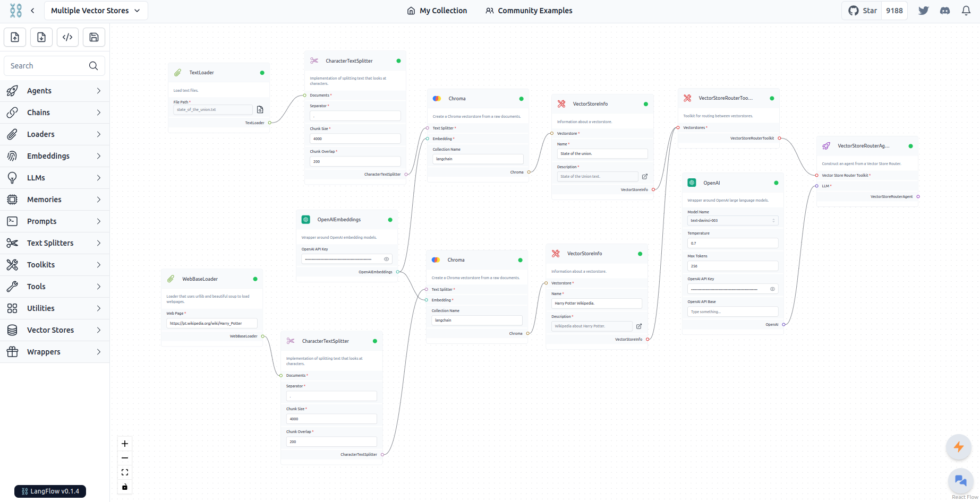Click the sidebar Search field
Screen dimensions: 980x502
[x=54, y=66]
